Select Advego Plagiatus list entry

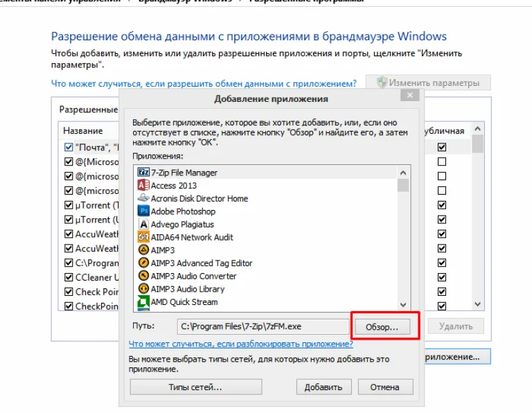tap(266, 224)
